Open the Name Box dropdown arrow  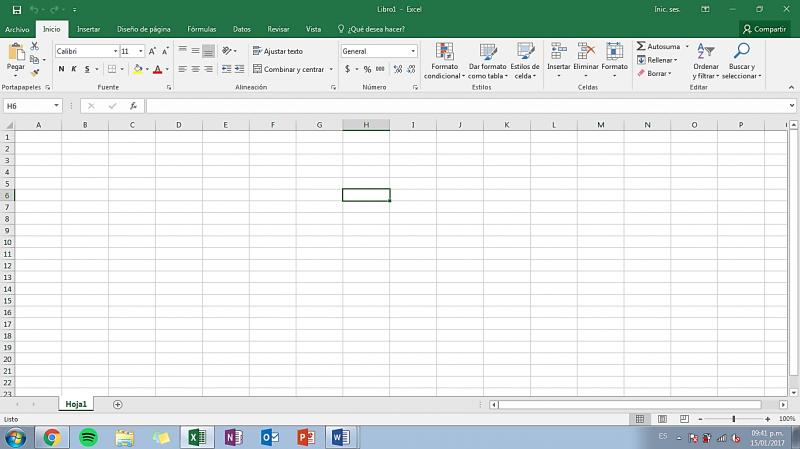(56, 106)
